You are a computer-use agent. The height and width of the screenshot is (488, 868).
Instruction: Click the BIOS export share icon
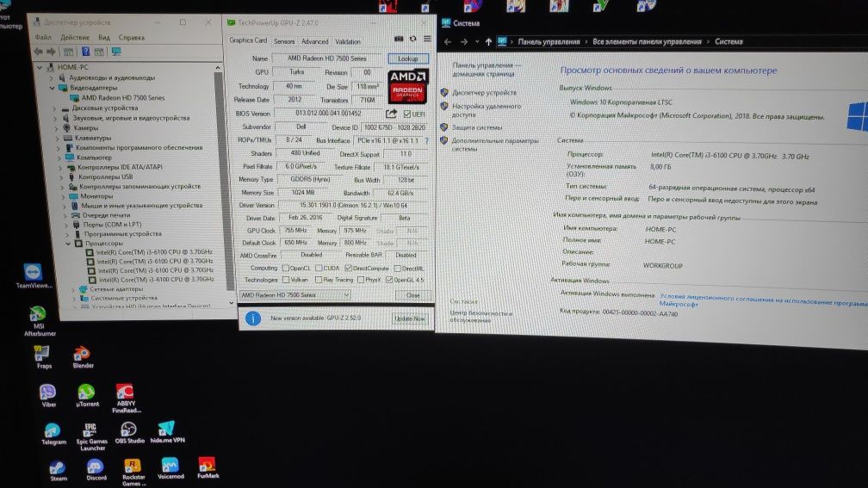coord(391,114)
